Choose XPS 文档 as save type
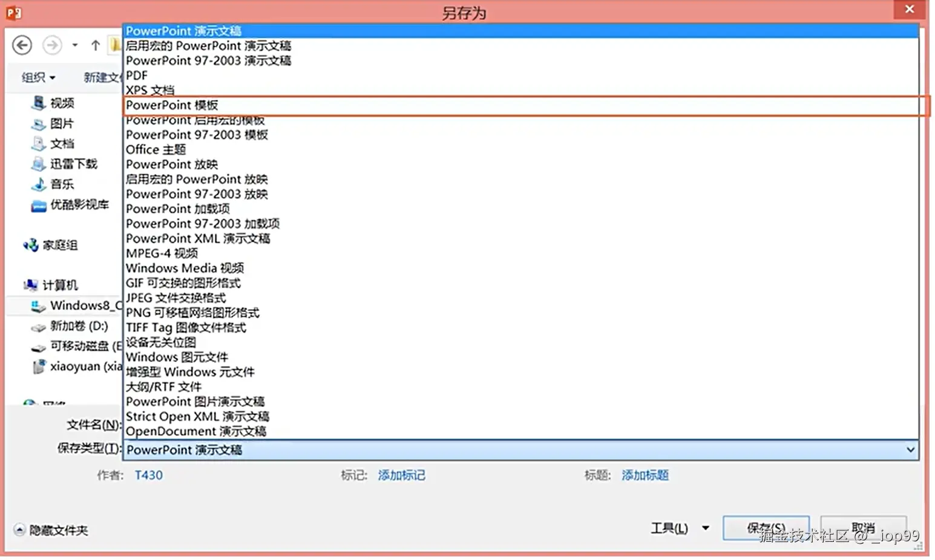 pos(520,90)
